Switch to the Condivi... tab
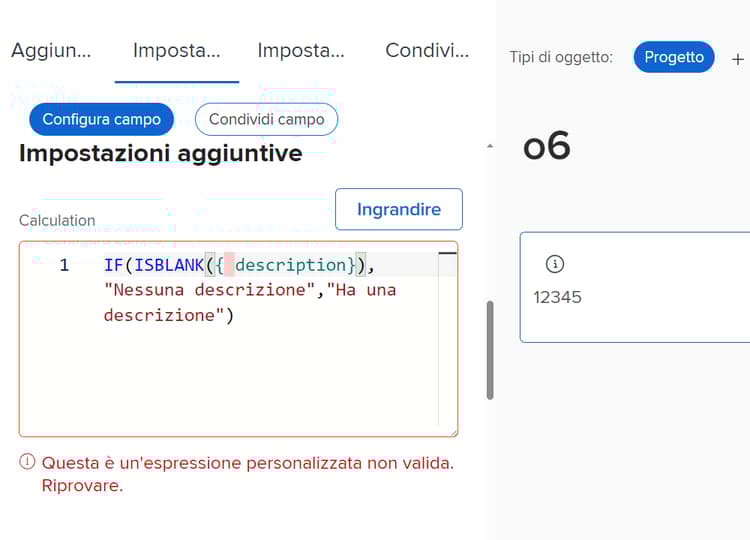Screen dimensions: 750x540 click(427, 50)
